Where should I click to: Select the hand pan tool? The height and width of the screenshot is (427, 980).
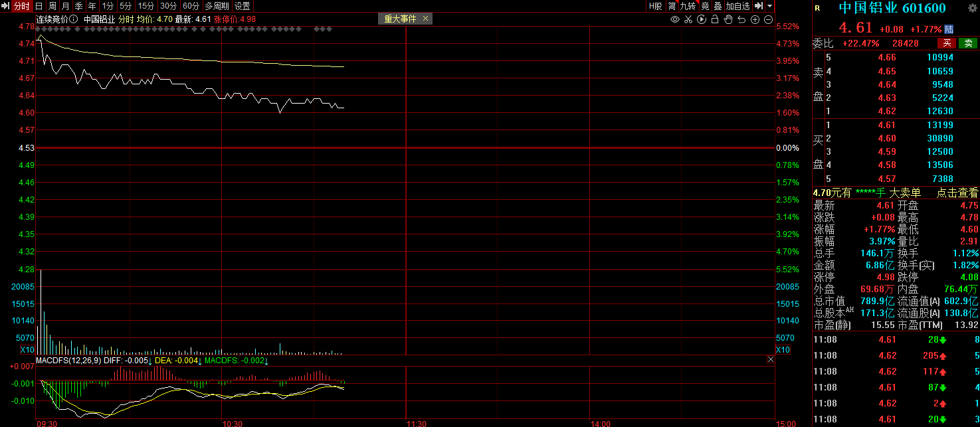click(728, 19)
